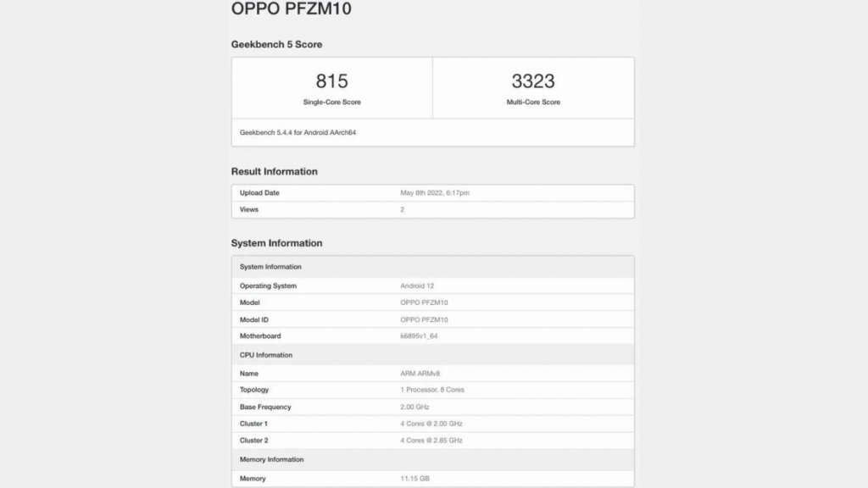Screen dimensions: 868x488
Task: Click the Single-Core Score label
Action: click(332, 102)
